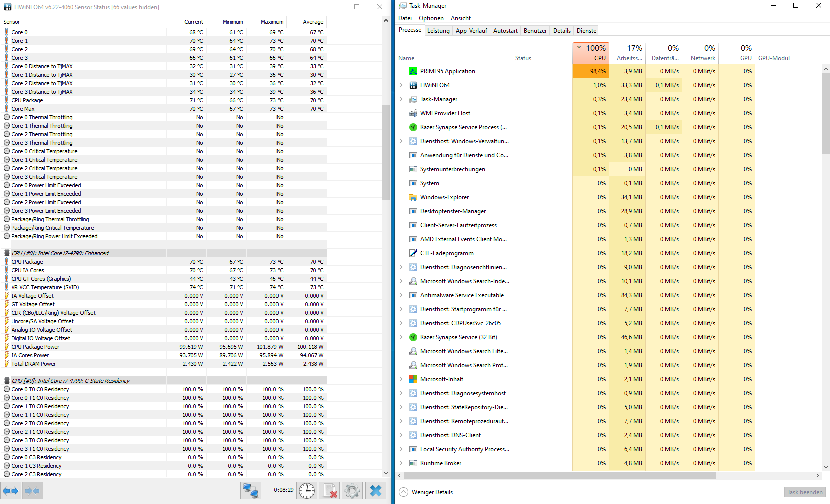This screenshot has height=504, width=830.
Task: Click the Antimalware Service Executable icon
Action: 413,295
